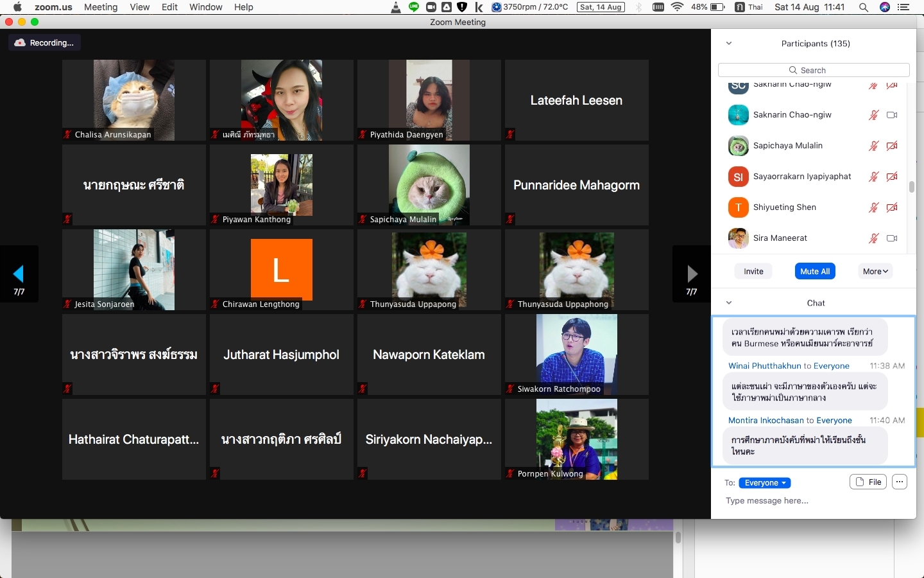Click the participant Search field
924x578 pixels.
pyautogui.click(x=814, y=70)
